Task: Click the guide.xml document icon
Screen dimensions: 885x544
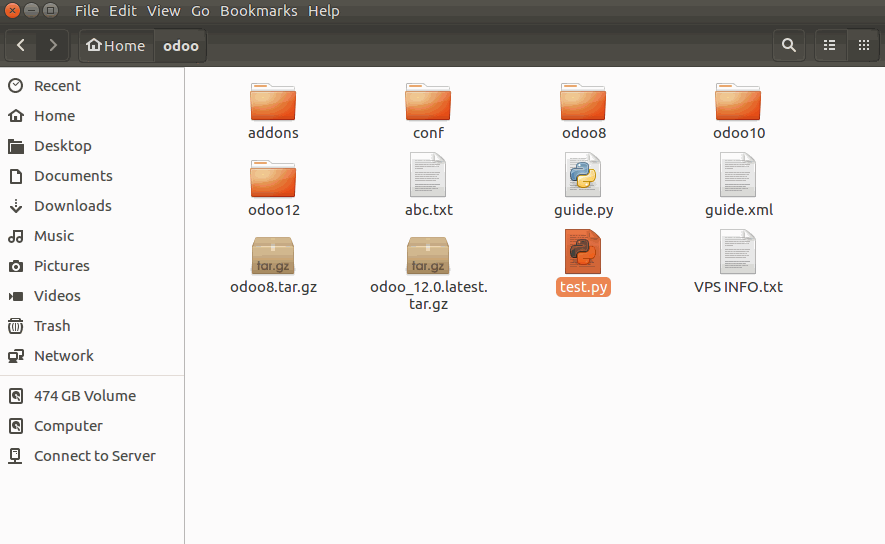Action: click(738, 176)
